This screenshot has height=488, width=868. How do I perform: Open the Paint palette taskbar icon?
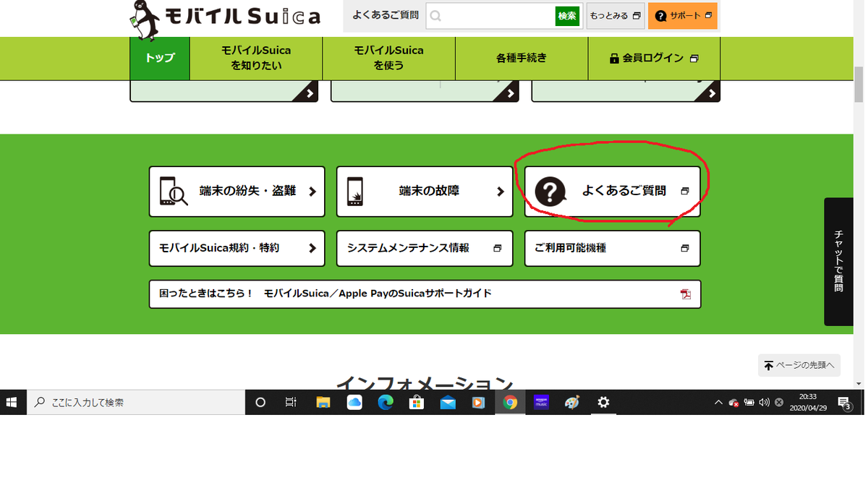[572, 403]
